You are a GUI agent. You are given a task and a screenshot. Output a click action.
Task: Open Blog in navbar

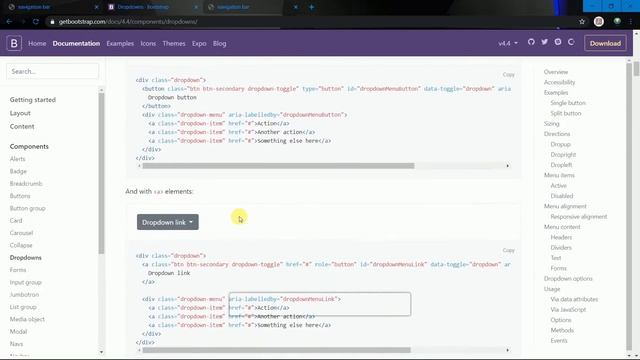(x=220, y=43)
